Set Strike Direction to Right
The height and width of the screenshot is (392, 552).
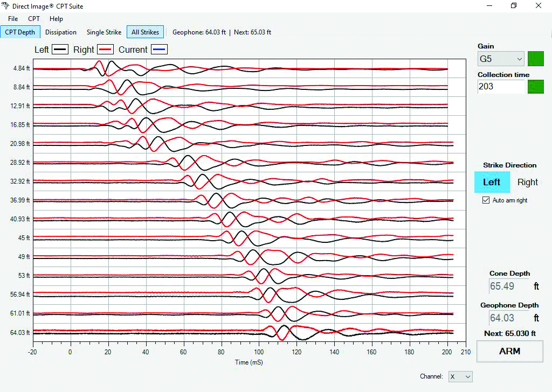[527, 182]
